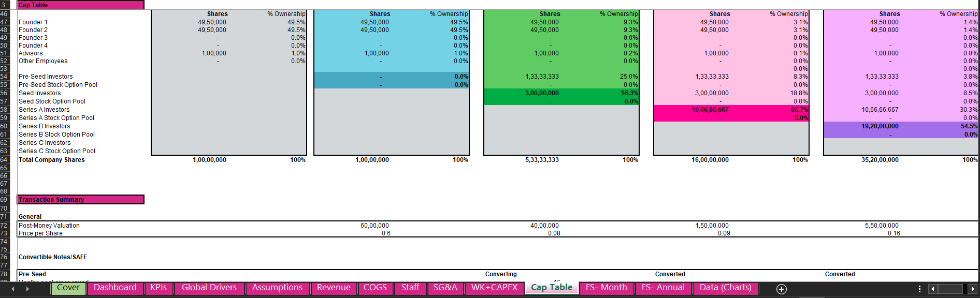Image resolution: width=980 pixels, height=298 pixels.
Task: Select the 54.5% Series B ownership cell
Action: point(969,126)
